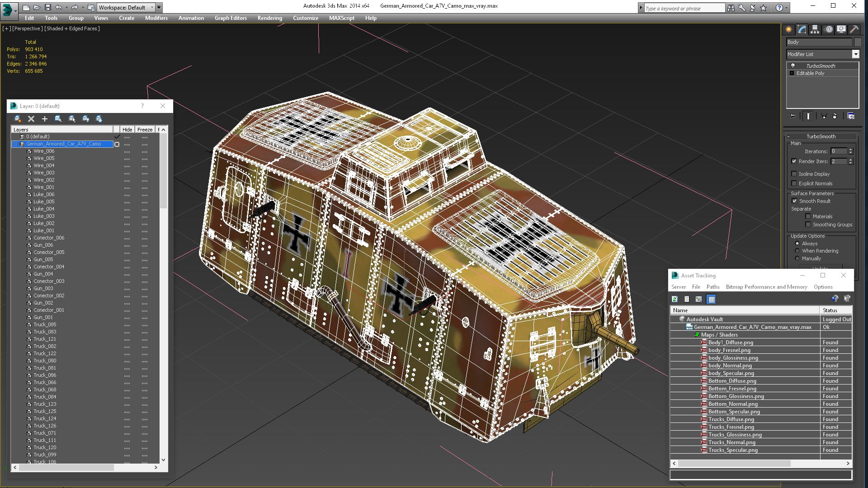Screen dimensions: 868x488
Task: Enable Explicit Normals checkbox
Action: (794, 183)
